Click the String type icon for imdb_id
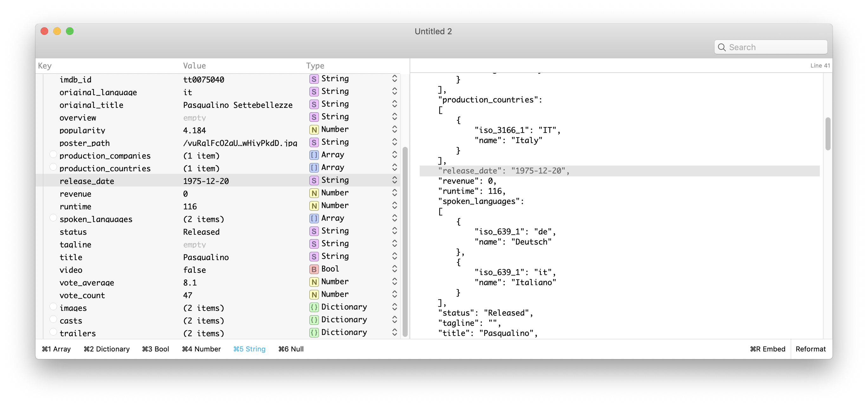 [314, 79]
